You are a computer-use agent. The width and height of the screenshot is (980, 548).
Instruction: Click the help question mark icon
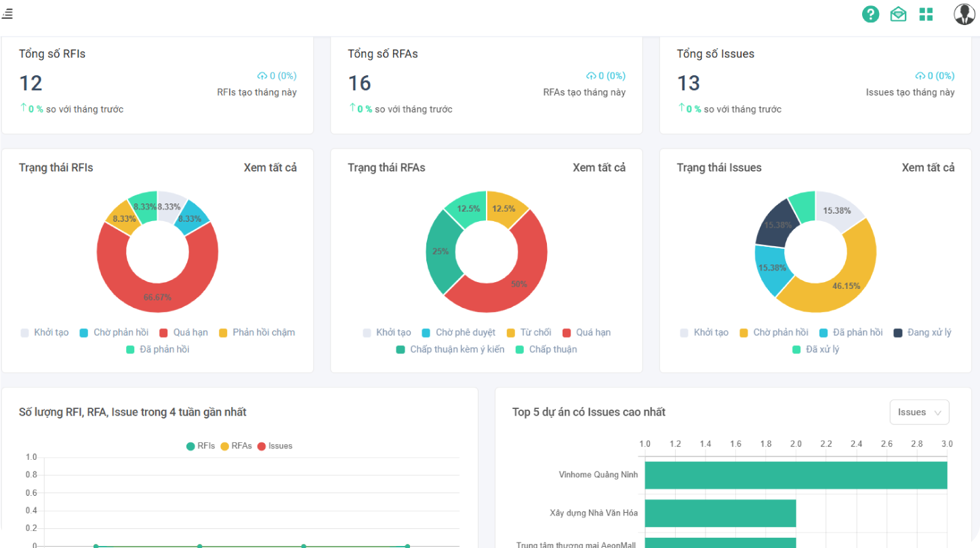(870, 14)
